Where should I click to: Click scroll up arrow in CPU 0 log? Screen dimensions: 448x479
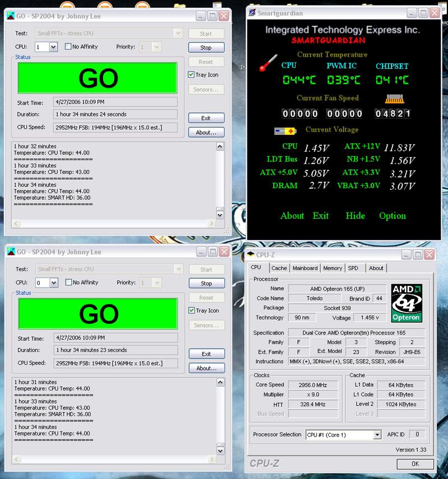coord(221,382)
